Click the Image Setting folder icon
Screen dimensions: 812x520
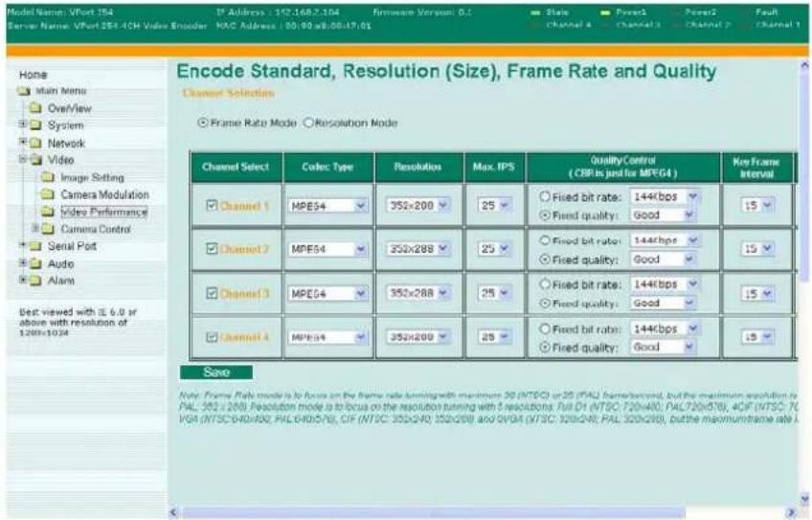[48, 177]
